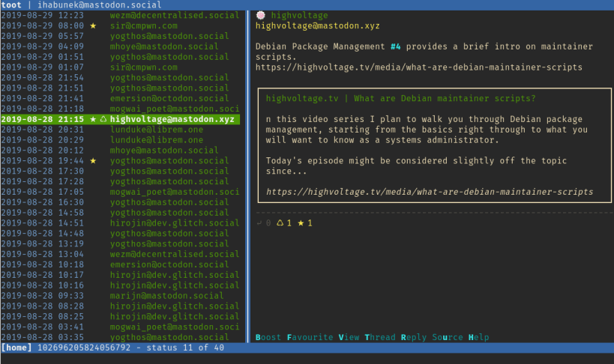Click the highvoltage avatar icon

pyautogui.click(x=260, y=15)
